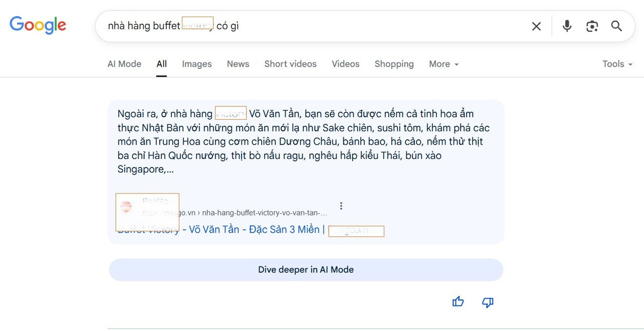The height and width of the screenshot is (331, 644).
Task: Open three-dot menu beside result source
Action: click(x=341, y=206)
